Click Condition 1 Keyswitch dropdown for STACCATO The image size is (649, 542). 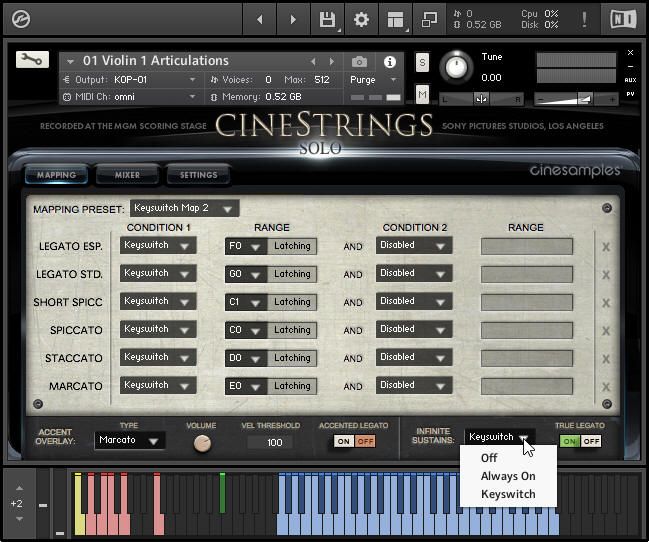(158, 357)
